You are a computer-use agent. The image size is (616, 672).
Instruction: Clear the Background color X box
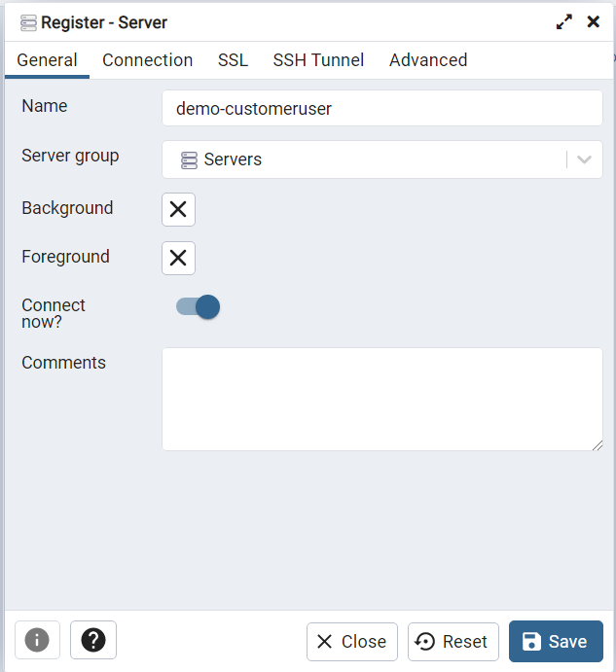178,209
